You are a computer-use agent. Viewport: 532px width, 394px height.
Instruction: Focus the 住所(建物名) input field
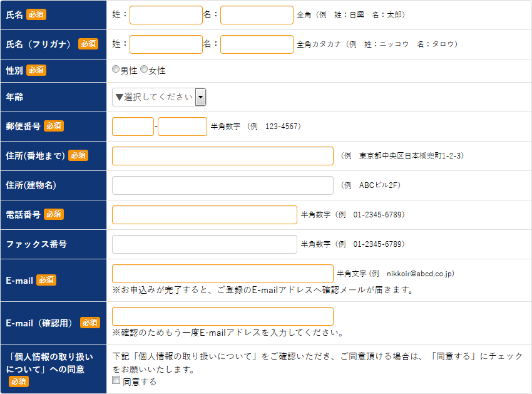point(223,185)
